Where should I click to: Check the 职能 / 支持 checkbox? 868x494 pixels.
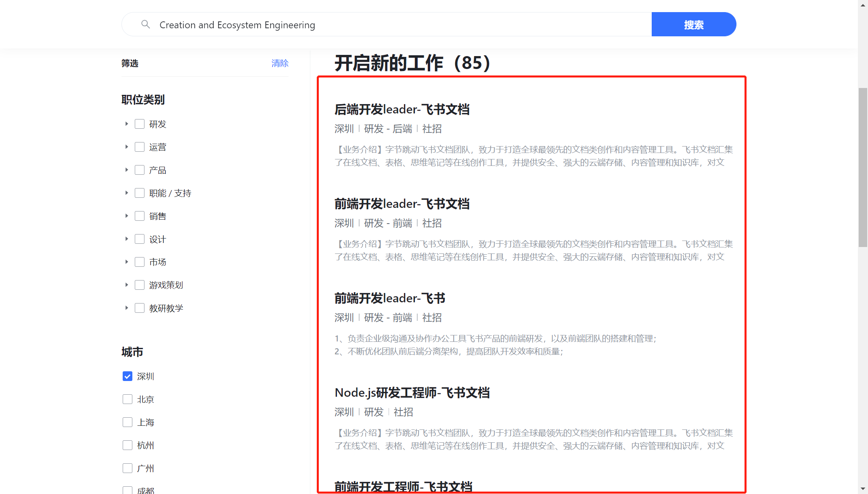(x=140, y=193)
